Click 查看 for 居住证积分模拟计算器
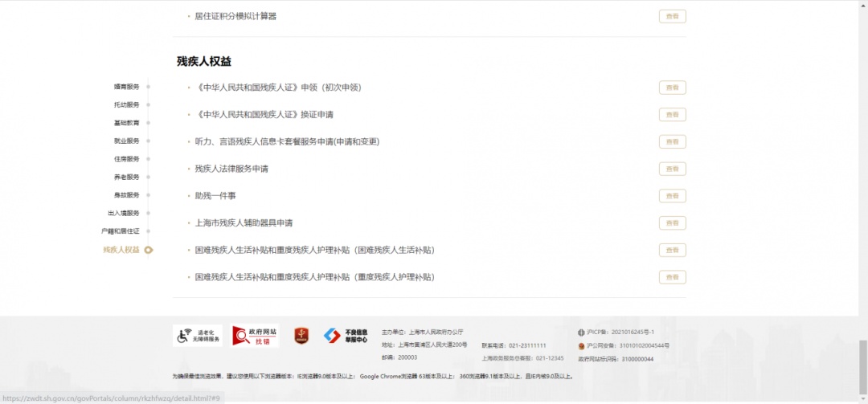Screen dimensions: 868x404 click(673, 17)
